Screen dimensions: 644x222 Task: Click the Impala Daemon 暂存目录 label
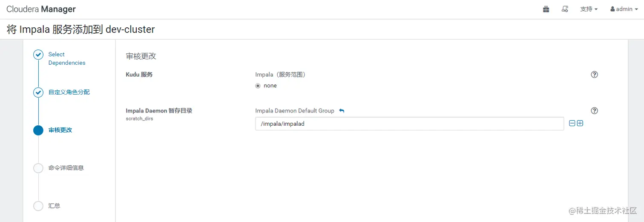point(159,111)
